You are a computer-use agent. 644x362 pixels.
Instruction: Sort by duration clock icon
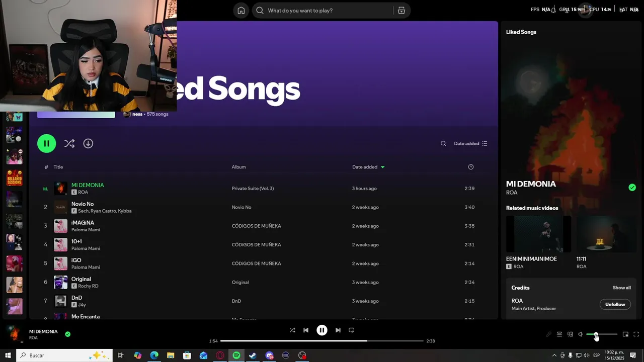point(471,167)
